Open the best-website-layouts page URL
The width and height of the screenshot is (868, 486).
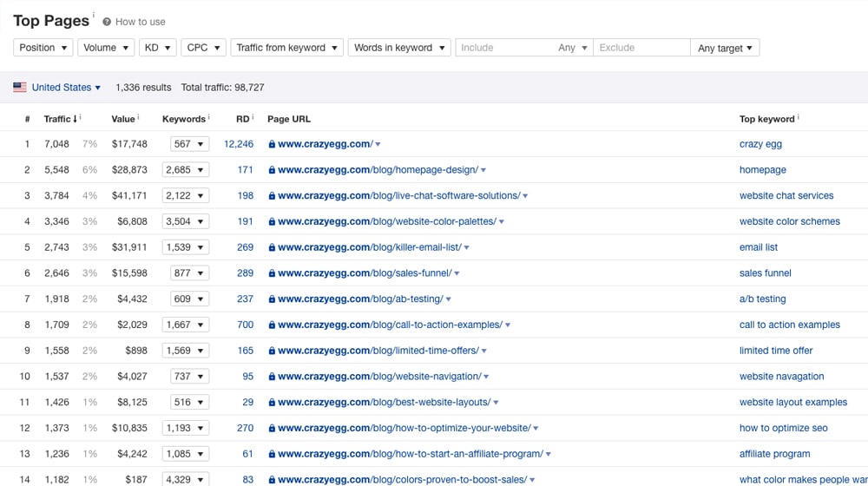coord(385,403)
